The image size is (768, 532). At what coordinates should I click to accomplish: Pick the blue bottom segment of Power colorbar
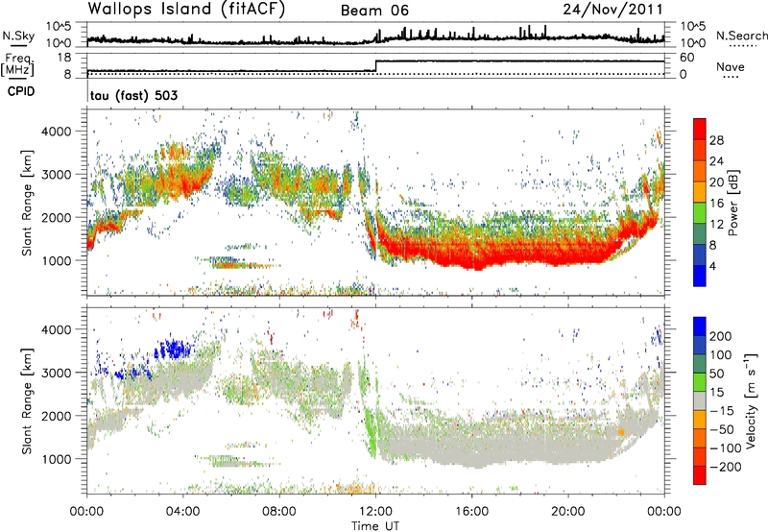[700, 276]
